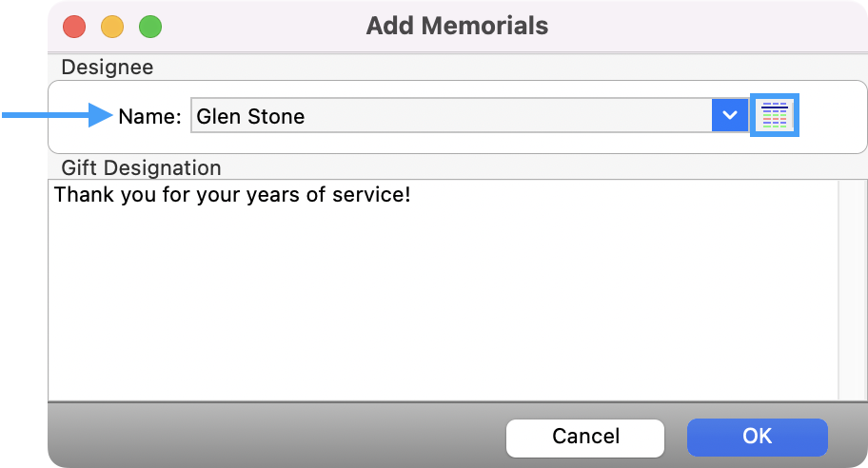868x468 pixels.
Task: Click the Gift Designation section heading
Action: point(141,168)
